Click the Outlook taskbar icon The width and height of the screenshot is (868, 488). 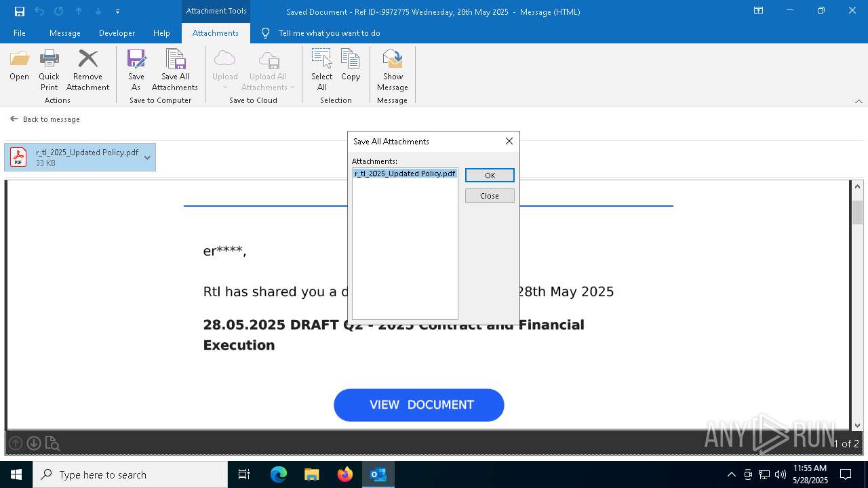(x=378, y=474)
